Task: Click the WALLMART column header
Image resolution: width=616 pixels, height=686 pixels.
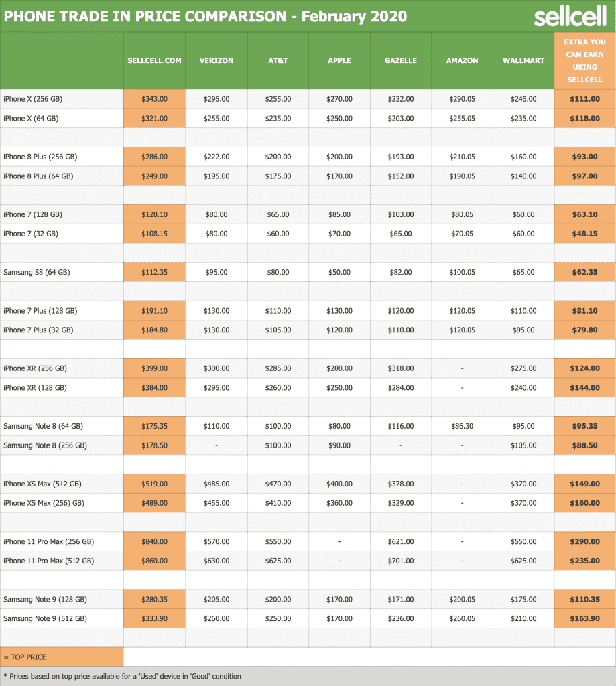Action: coord(523,60)
